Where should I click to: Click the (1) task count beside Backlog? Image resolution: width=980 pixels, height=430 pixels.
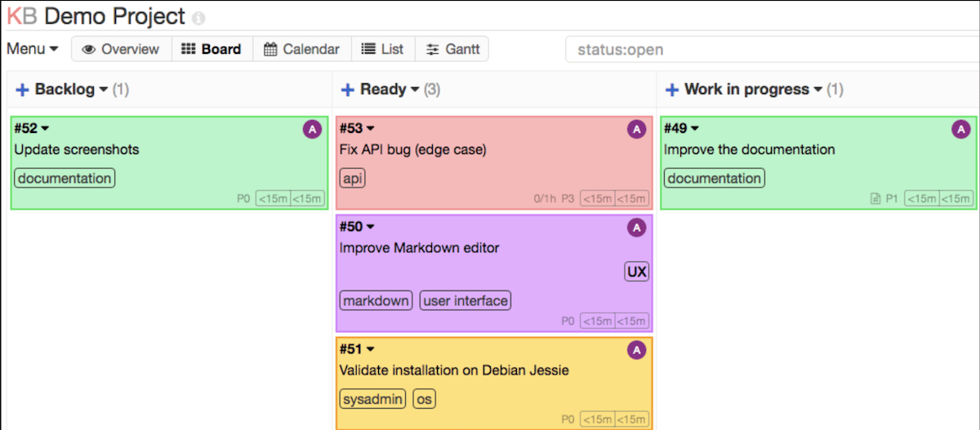121,90
